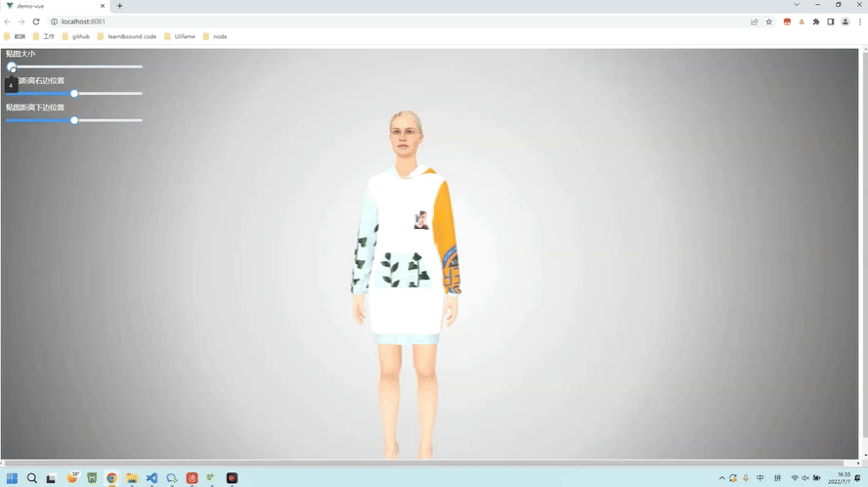Image resolution: width=868 pixels, height=487 pixels.
Task: Open the github bookmark folder
Action: pos(76,36)
